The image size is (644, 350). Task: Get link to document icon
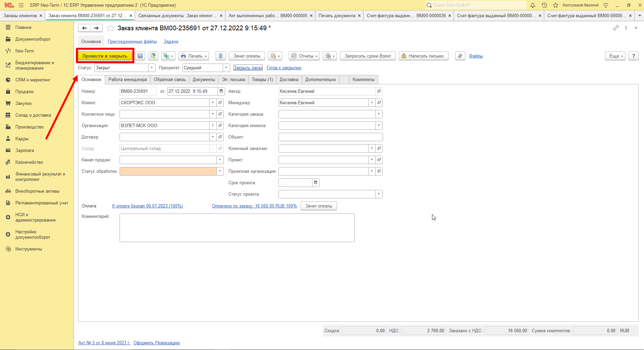coord(616,28)
